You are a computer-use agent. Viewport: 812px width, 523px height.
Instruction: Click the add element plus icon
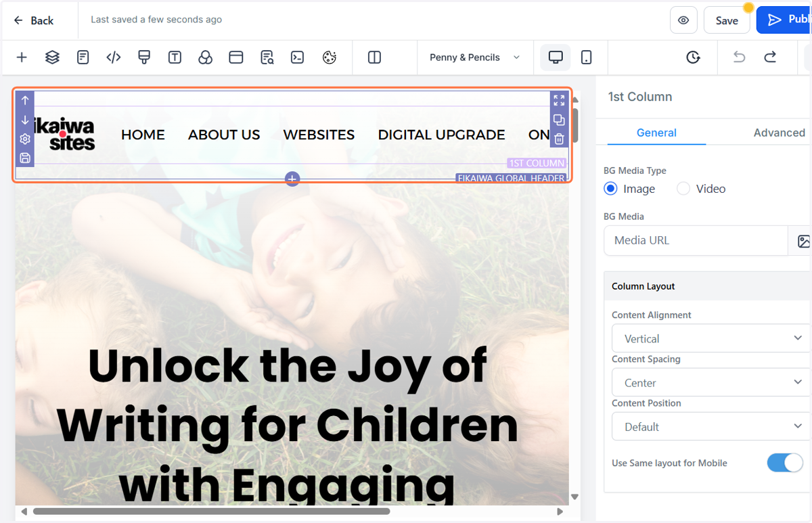[x=22, y=58]
